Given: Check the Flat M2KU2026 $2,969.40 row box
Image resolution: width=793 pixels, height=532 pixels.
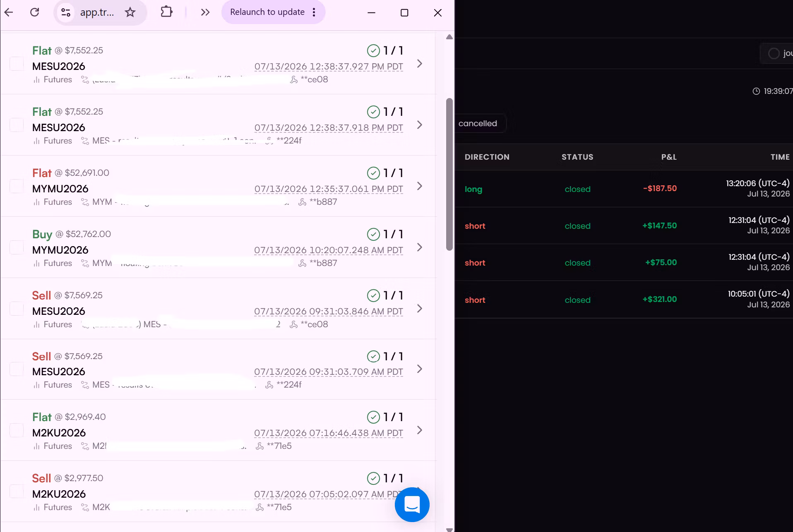Looking at the screenshot, I should pyautogui.click(x=17, y=430).
